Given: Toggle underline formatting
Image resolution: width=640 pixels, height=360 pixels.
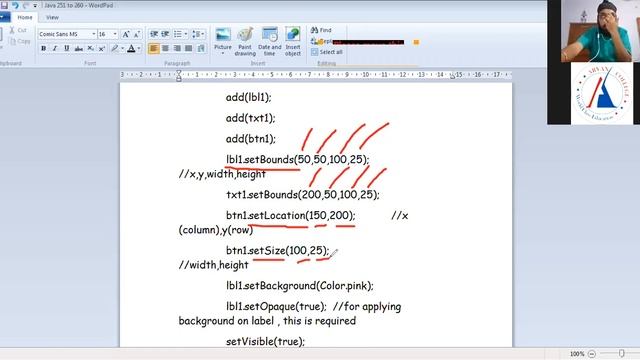Looking at the screenshot, I should click(x=67, y=49).
